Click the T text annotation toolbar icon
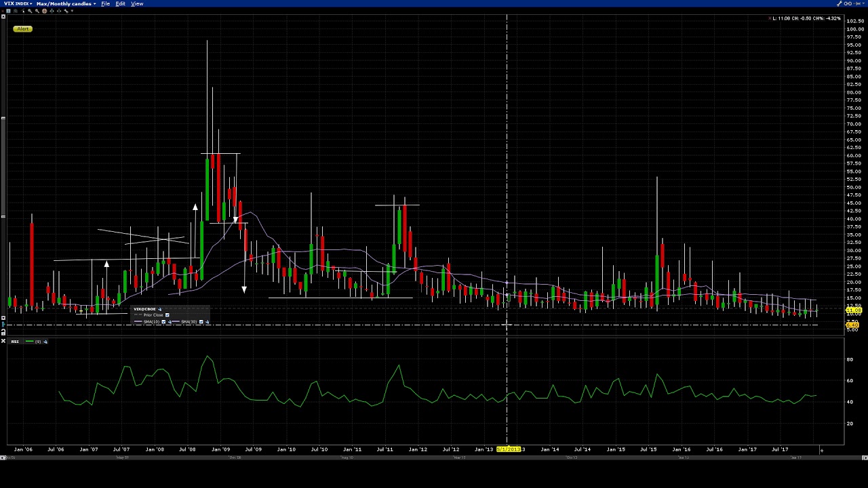The width and height of the screenshot is (868, 488). point(8,11)
